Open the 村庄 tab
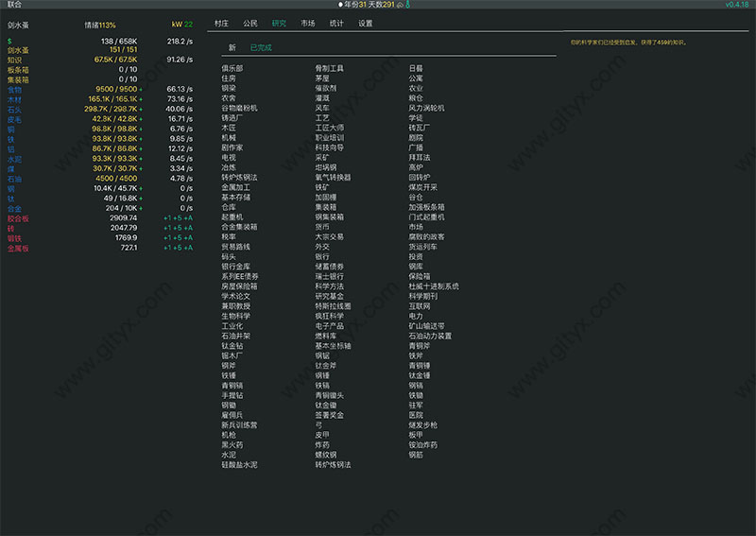The image size is (756, 536). click(x=221, y=23)
